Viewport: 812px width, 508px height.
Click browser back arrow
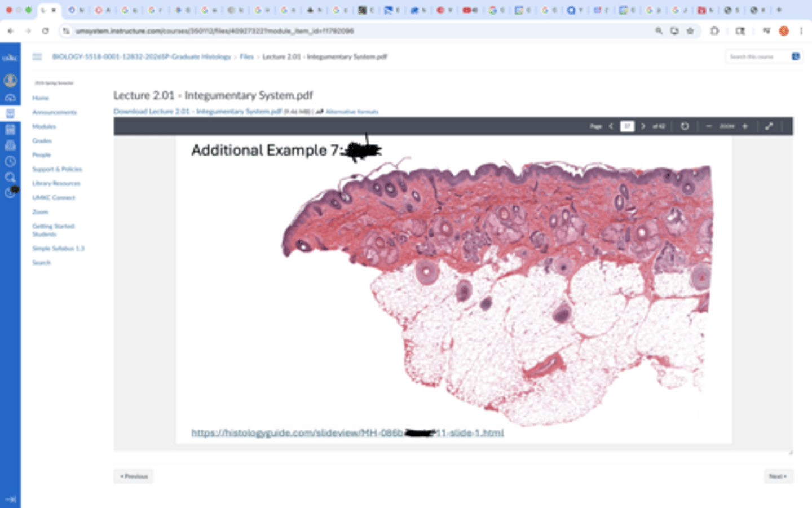tap(11, 31)
